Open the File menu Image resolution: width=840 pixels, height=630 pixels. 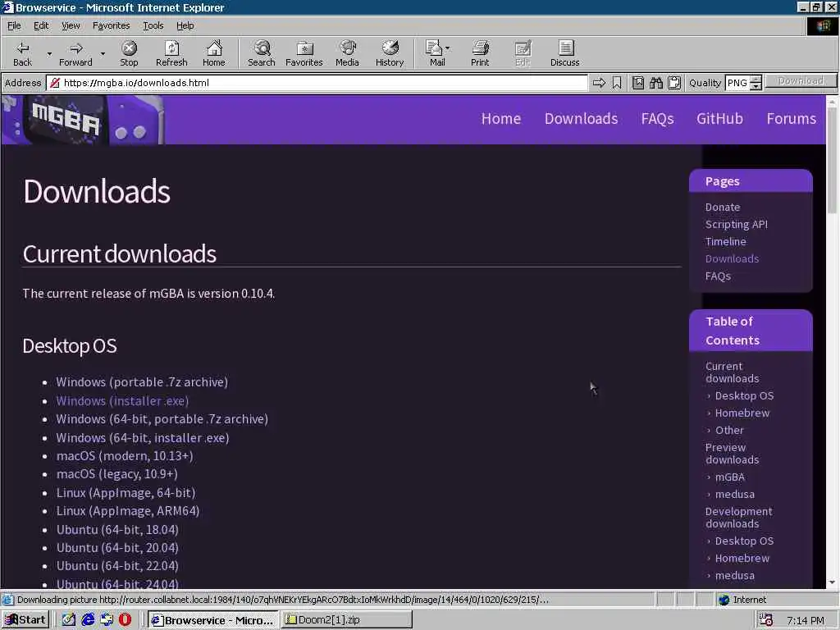tap(14, 25)
